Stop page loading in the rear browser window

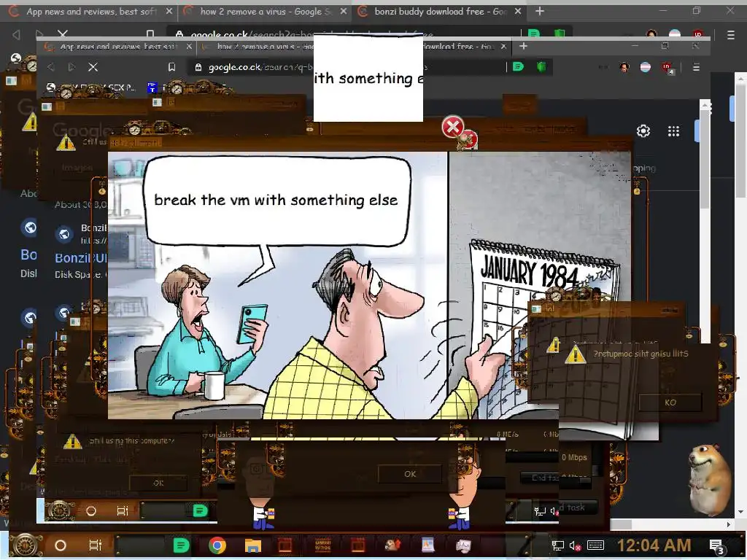coord(63,34)
